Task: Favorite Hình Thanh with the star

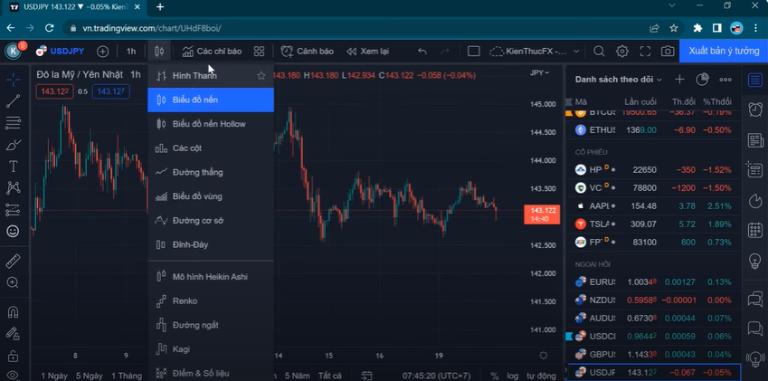Action: pos(261,75)
